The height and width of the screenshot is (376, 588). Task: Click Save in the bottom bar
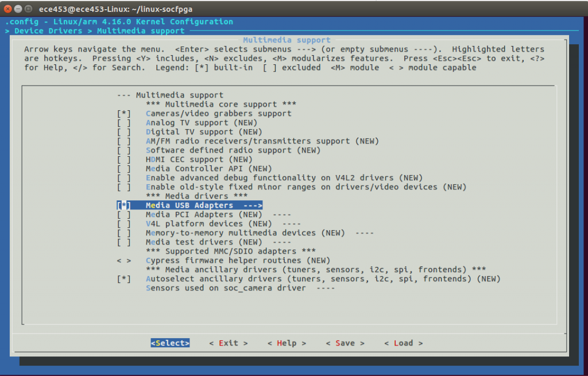pos(345,343)
